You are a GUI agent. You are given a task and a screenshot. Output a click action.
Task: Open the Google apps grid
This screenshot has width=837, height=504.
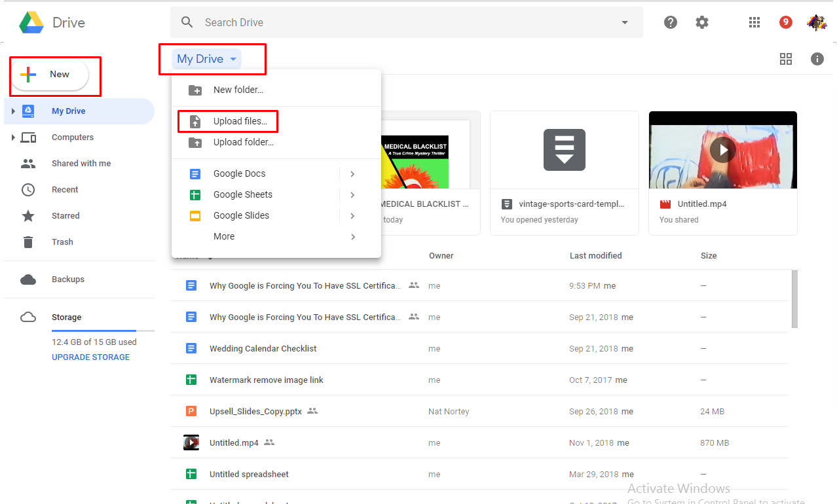pyautogui.click(x=754, y=22)
